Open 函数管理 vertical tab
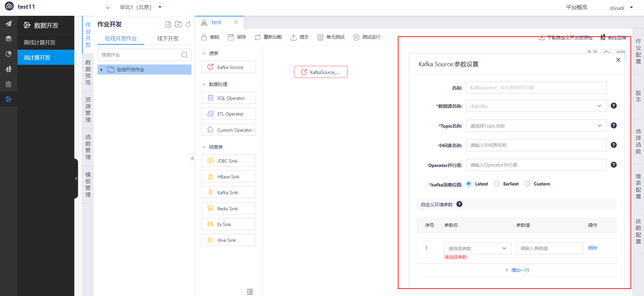This screenshot has height=296, width=644. 88,147
